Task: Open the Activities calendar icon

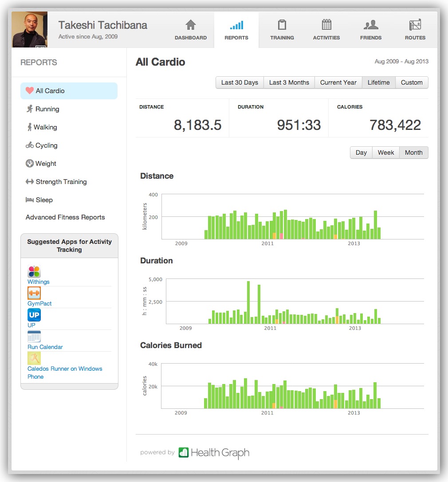Action: [x=326, y=25]
